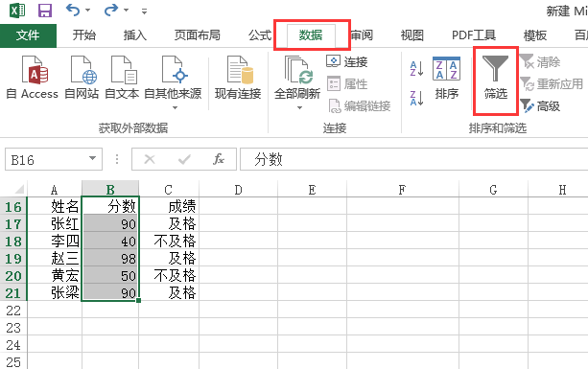The height and width of the screenshot is (369, 588).
Task: Select row 22 header
Action: (x=13, y=311)
